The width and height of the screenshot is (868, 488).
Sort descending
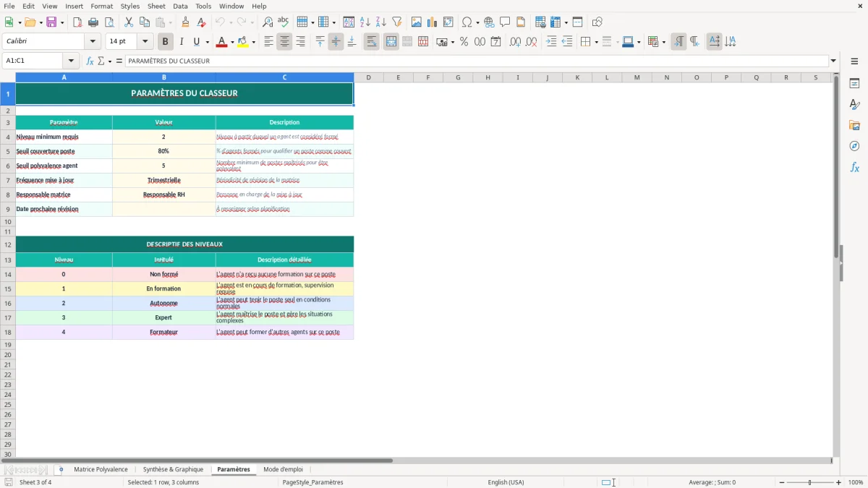click(380, 22)
